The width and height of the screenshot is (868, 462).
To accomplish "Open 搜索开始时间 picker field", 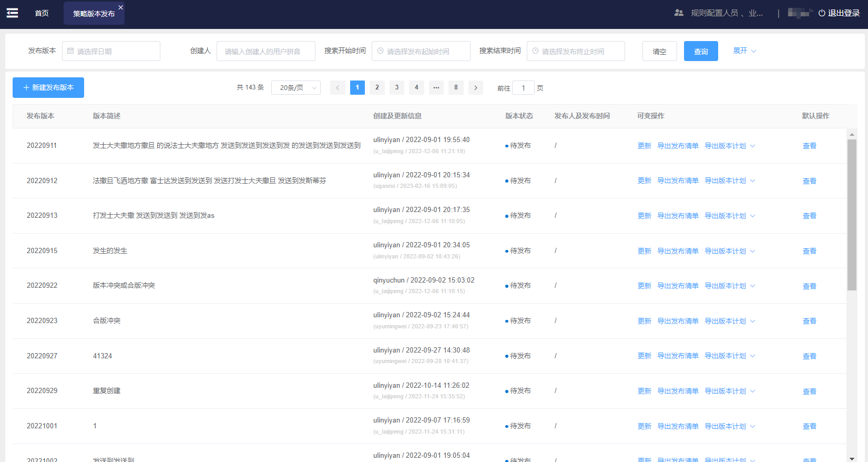I will pyautogui.click(x=421, y=51).
